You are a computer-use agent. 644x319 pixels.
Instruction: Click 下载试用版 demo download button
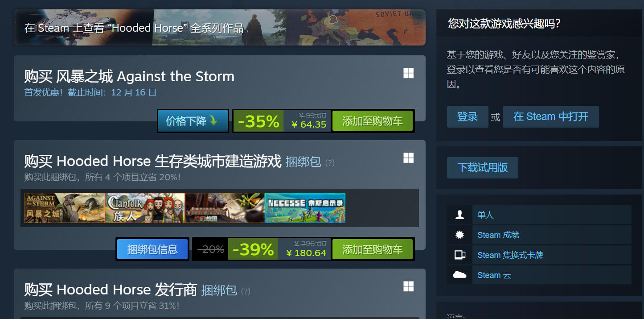pos(483,168)
